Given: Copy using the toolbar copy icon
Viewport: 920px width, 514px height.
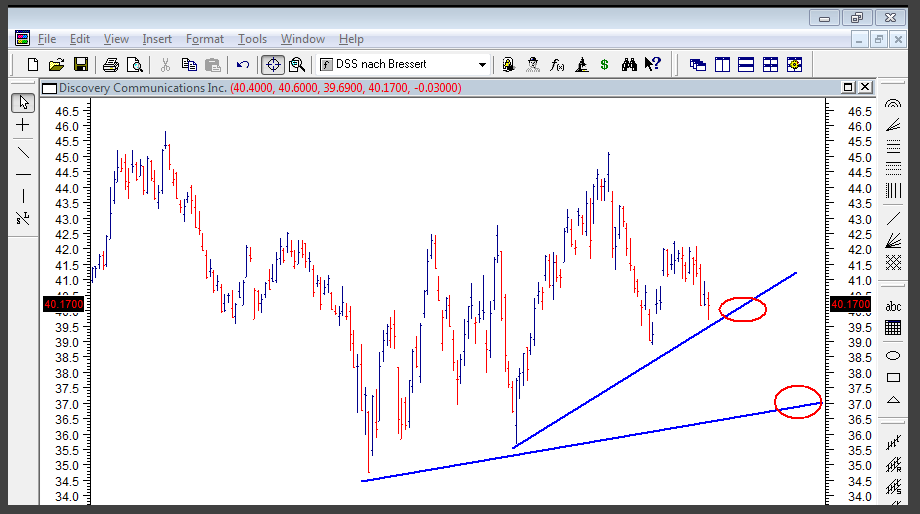Looking at the screenshot, I should tap(189, 65).
